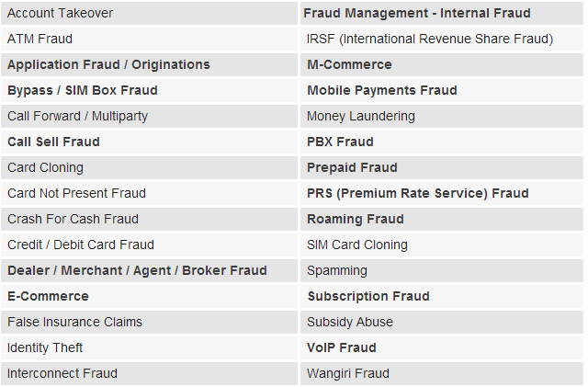Click the Wangiri Fraud entry
588x387 pixels.
[348, 374]
